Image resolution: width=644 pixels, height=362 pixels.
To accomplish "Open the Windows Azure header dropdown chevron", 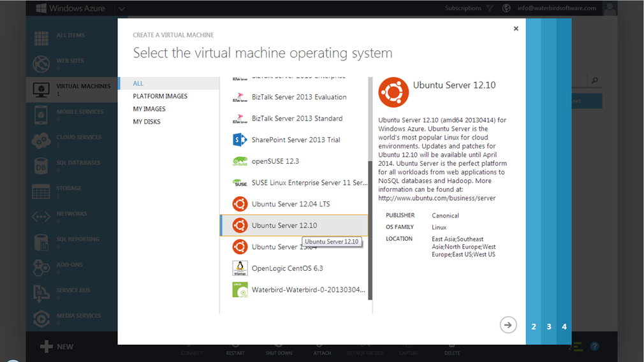I will pyautogui.click(x=122, y=9).
